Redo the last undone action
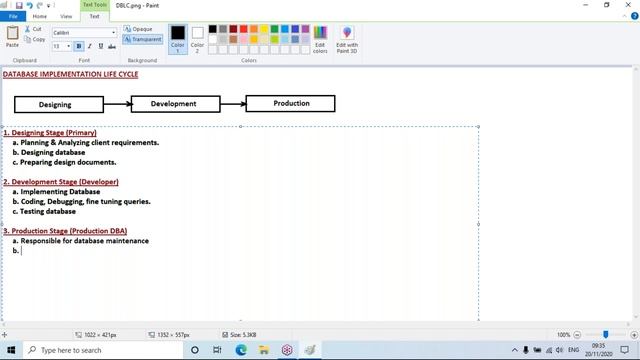This screenshot has height=360, width=640. tap(40, 5)
